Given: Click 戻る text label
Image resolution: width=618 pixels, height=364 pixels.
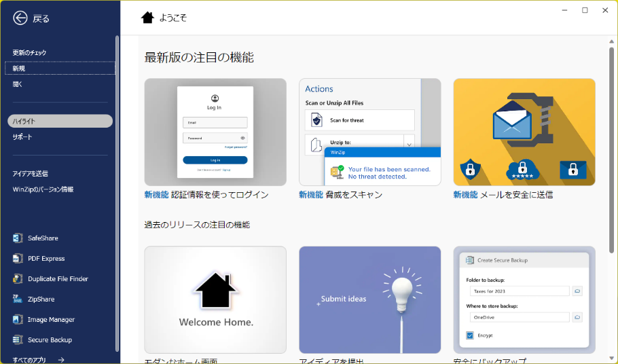Looking at the screenshot, I should pyautogui.click(x=41, y=18).
